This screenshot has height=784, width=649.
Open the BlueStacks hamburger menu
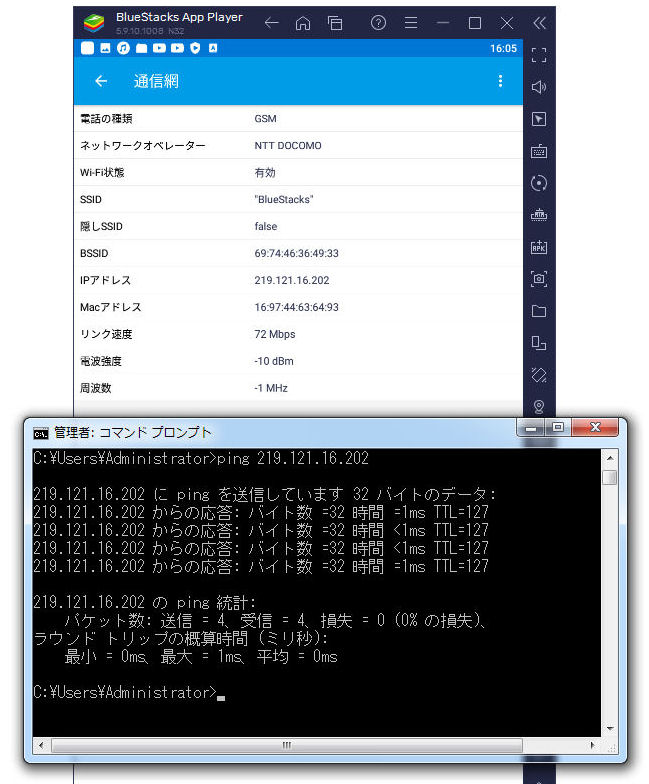411,23
